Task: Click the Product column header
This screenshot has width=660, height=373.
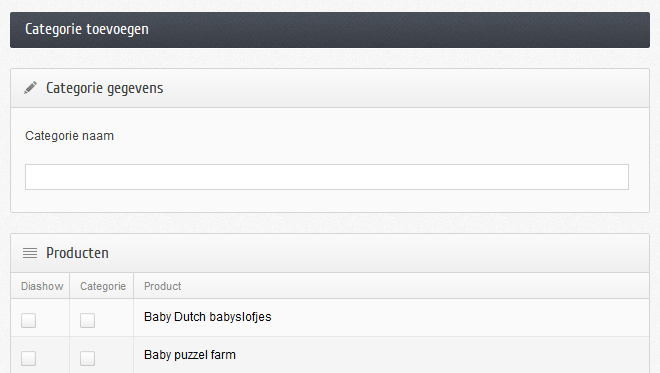Action: click(x=162, y=286)
